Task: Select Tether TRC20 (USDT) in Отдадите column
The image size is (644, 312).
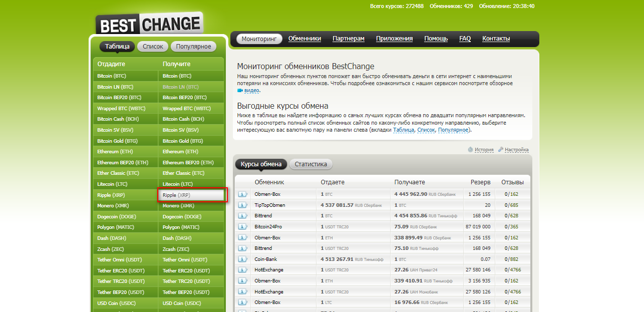Action: (126, 281)
